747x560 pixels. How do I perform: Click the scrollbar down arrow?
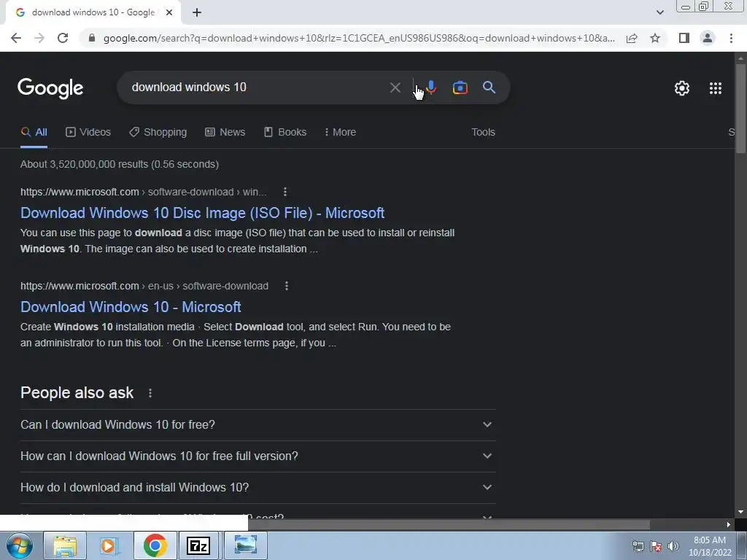pos(740,512)
